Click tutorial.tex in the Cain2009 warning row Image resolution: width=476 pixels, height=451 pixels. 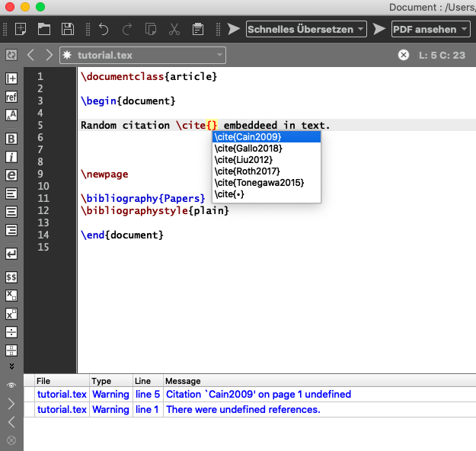tap(62, 394)
